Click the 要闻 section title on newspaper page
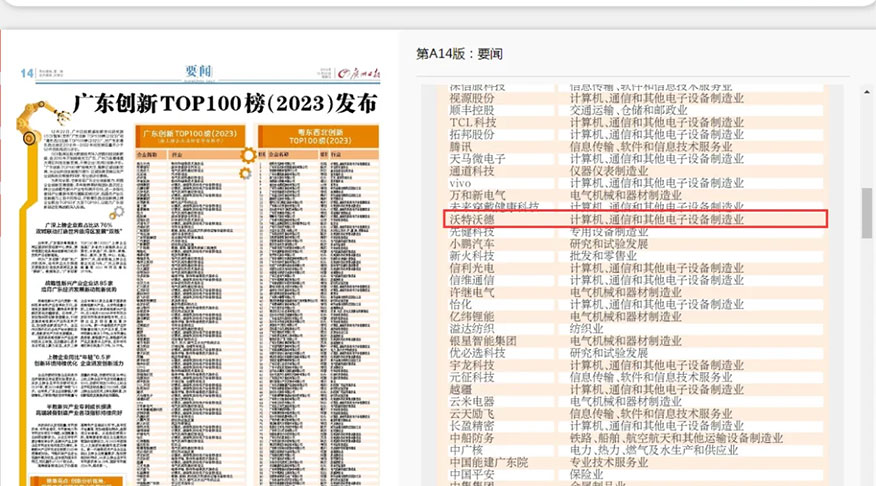 point(198,71)
